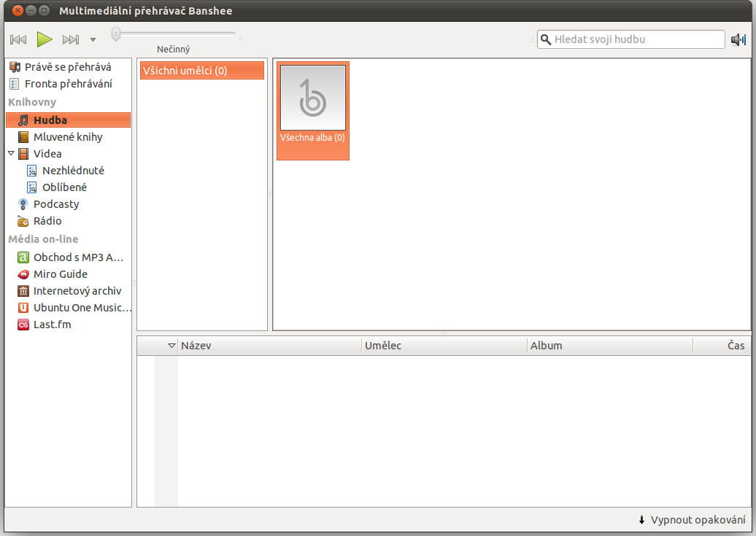Click 'Vypnout opakování' repeat button
The height and width of the screenshot is (536, 756).
pyautogui.click(x=691, y=520)
